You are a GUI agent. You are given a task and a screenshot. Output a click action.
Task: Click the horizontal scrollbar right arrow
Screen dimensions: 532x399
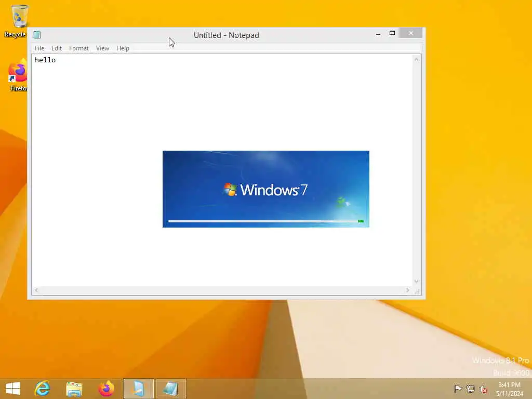click(x=407, y=290)
